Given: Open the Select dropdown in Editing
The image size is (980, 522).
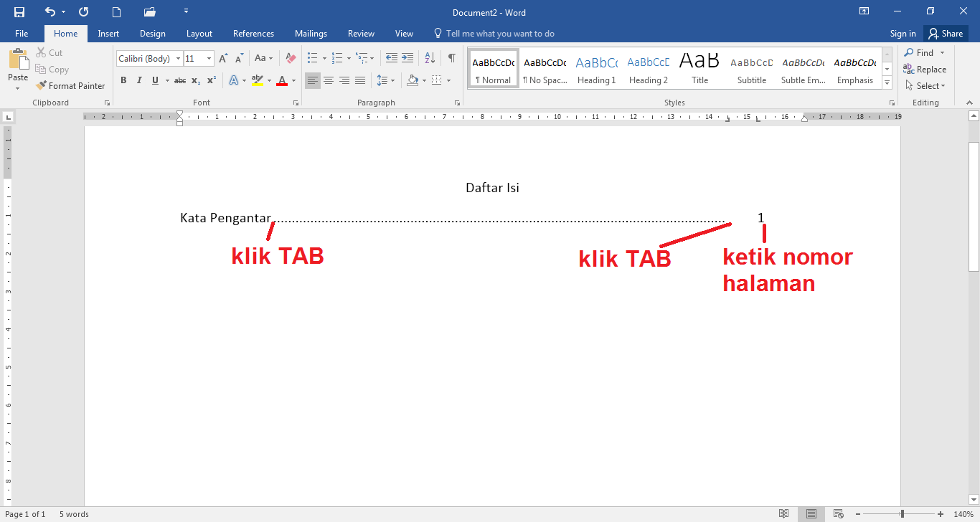Looking at the screenshot, I should coord(925,86).
